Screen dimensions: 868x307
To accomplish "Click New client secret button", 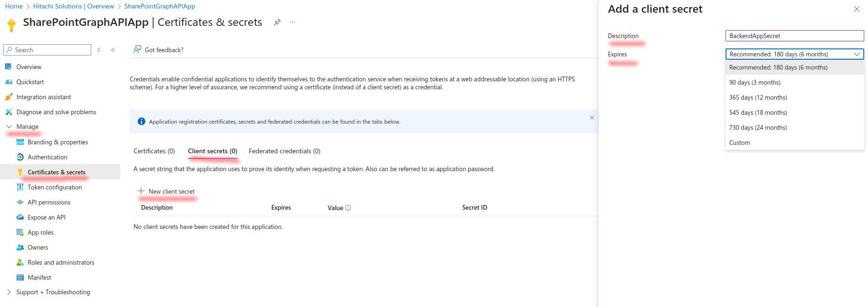I will 166,191.
